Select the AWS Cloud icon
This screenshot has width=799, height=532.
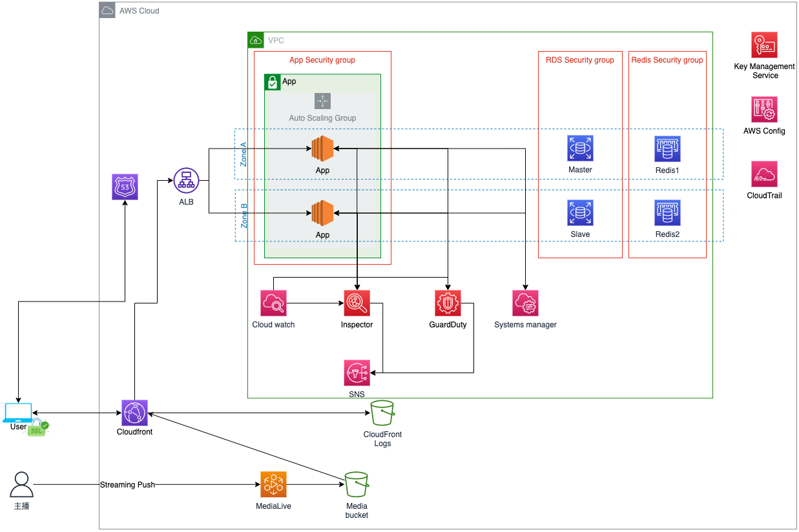coord(107,10)
